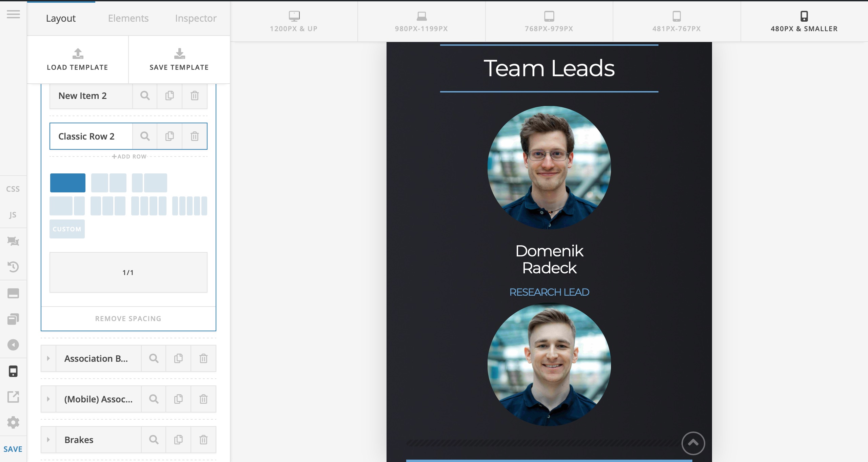Open the hamburger menu icon
868x462 pixels.
(13, 14)
